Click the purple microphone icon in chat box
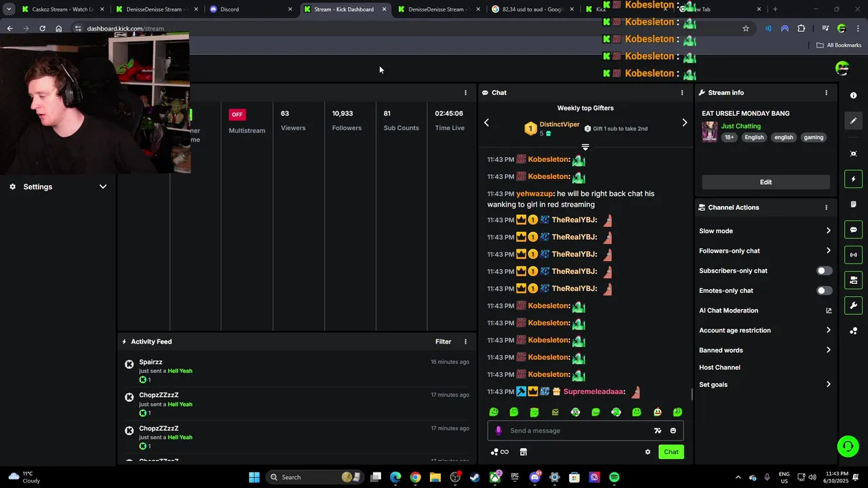Screen dimensions: 868x488 coord(498,430)
